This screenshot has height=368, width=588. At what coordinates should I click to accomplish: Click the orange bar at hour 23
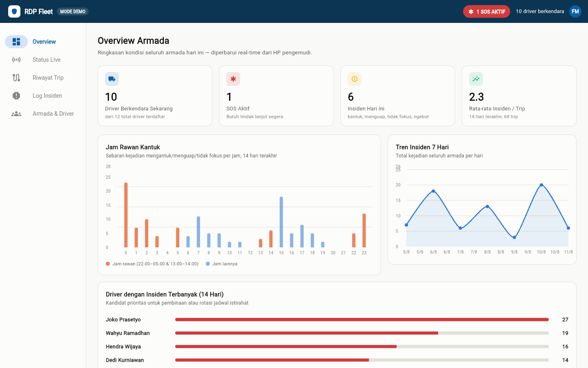click(364, 231)
